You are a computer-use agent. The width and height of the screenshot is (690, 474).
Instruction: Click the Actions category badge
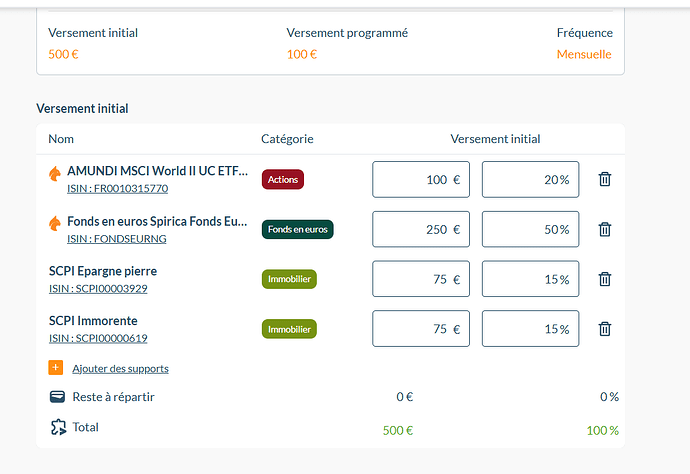[x=283, y=179]
